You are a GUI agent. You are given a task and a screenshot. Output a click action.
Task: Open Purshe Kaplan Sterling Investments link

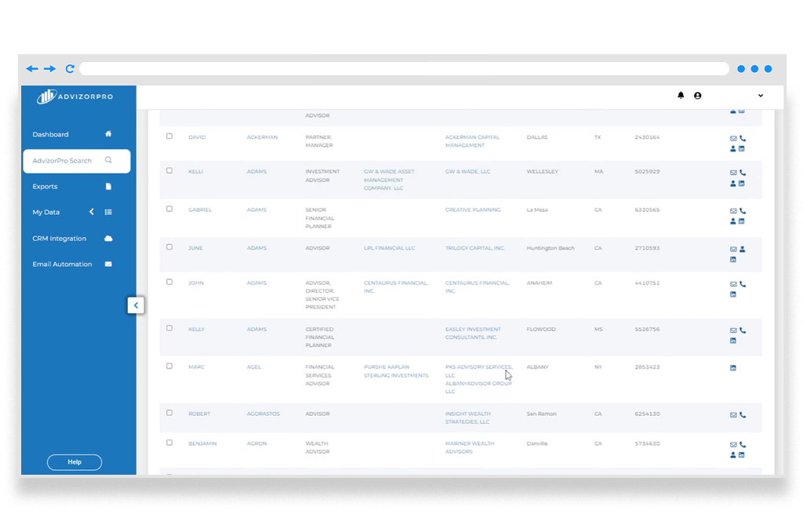(396, 371)
